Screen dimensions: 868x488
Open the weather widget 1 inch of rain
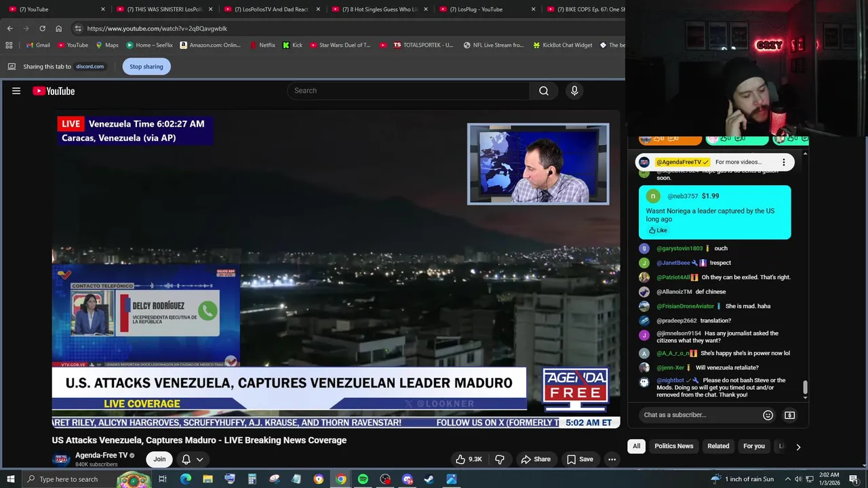742,479
